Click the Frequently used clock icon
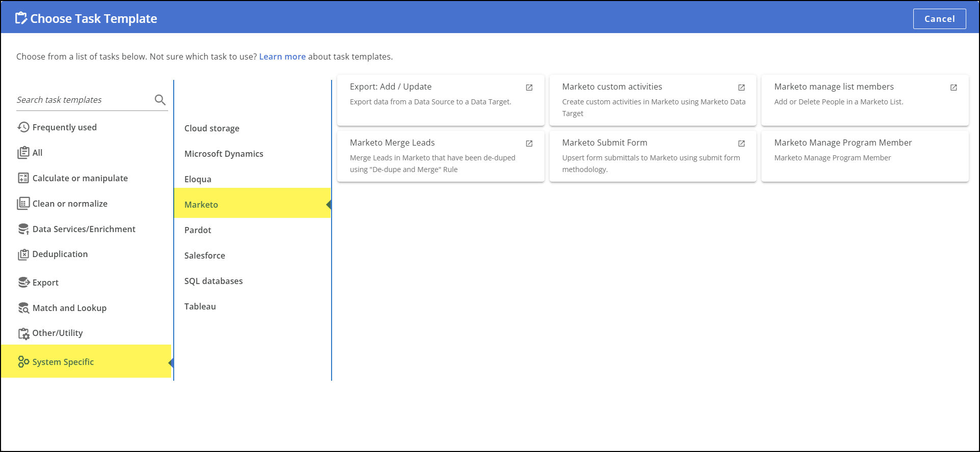Viewport: 980px width, 452px height. point(23,127)
